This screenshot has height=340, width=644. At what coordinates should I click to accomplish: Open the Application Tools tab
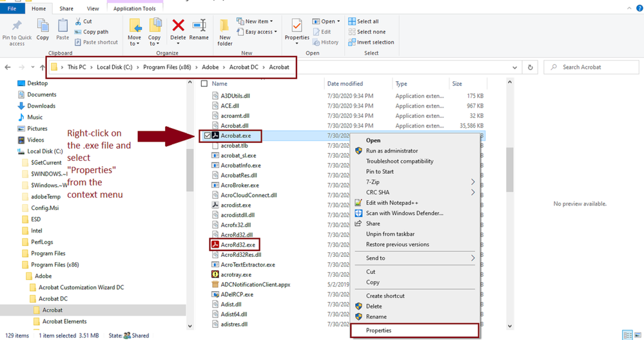(134, 8)
